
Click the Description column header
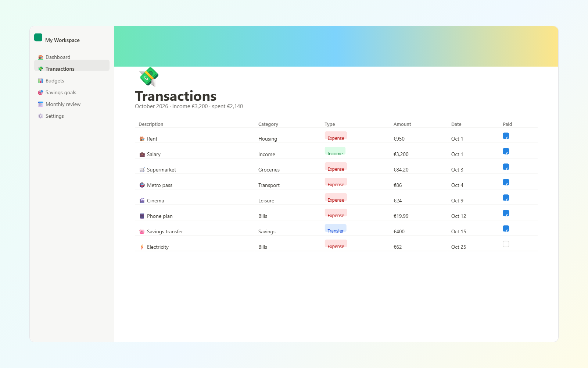pyautogui.click(x=151, y=124)
